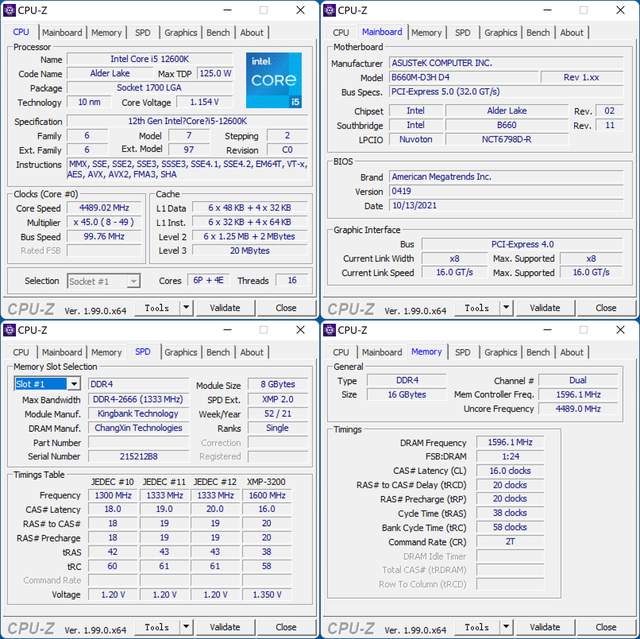The height and width of the screenshot is (639, 640).
Task: Click the XMP voltage 1.350 V
Action: tap(267, 595)
